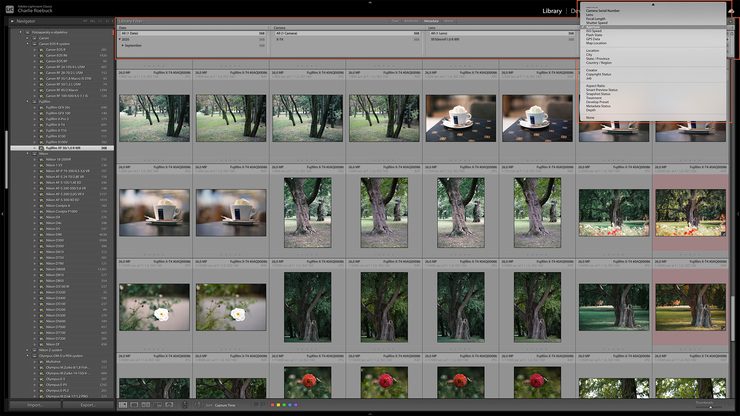
Task: Select the checked Aperture menu item
Action: pos(653,27)
